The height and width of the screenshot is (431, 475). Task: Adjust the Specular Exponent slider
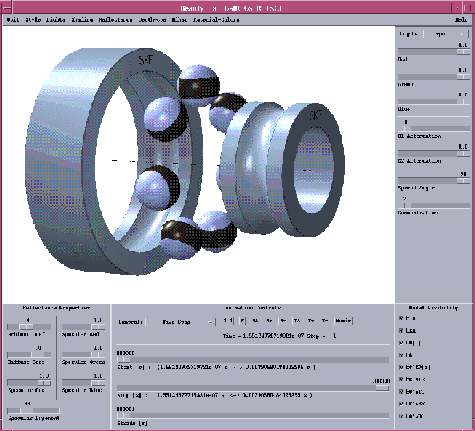click(33, 410)
